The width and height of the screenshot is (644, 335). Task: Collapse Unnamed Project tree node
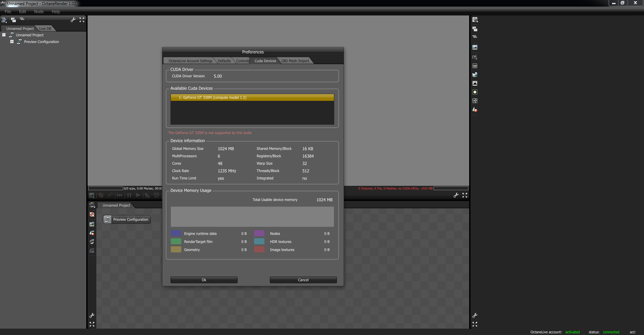click(4, 35)
